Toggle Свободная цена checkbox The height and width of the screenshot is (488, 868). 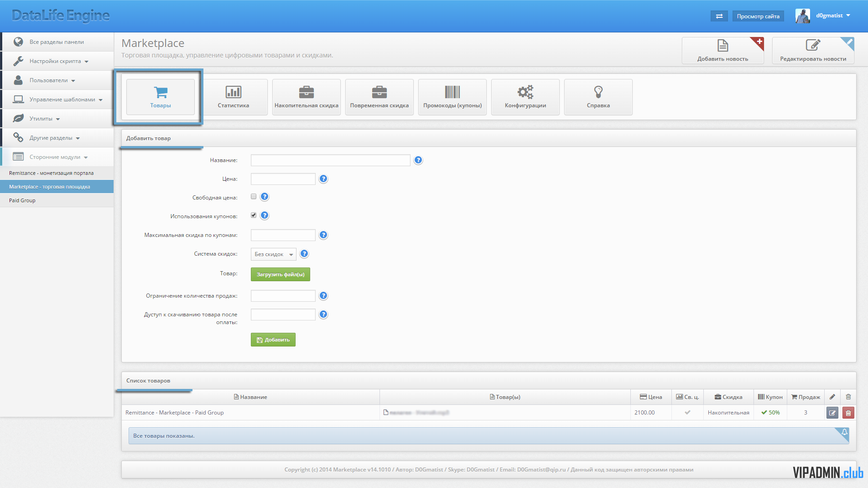[254, 196]
